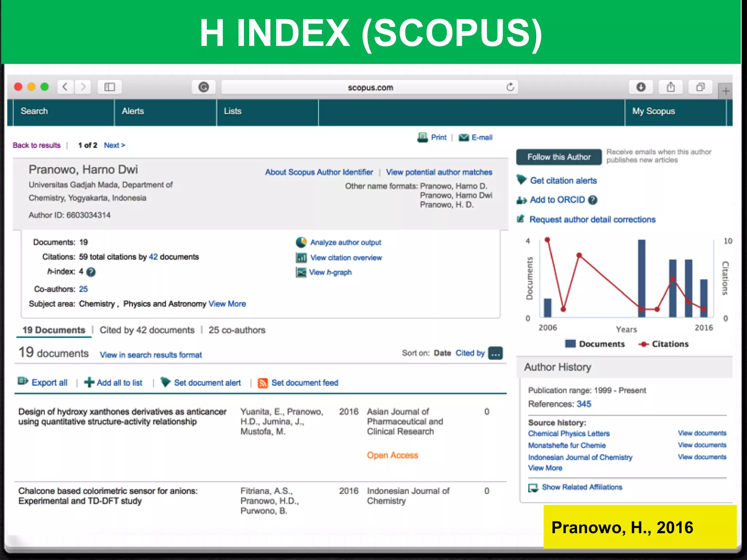Open the Safari downloads icon
Image resolution: width=747 pixels, height=560 pixels.
click(641, 87)
